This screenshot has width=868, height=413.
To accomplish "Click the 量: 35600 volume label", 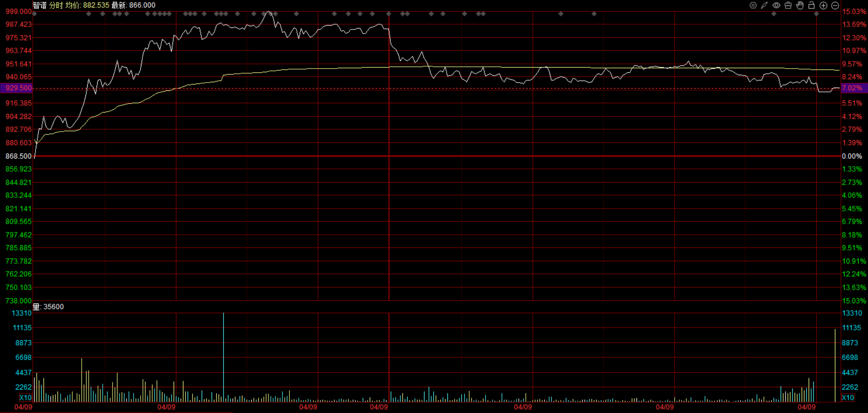I will 48,307.
